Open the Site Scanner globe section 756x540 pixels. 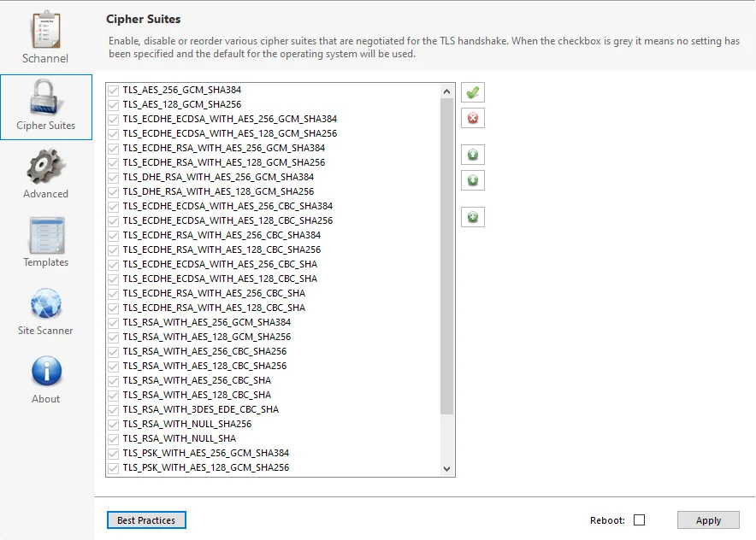(x=46, y=311)
